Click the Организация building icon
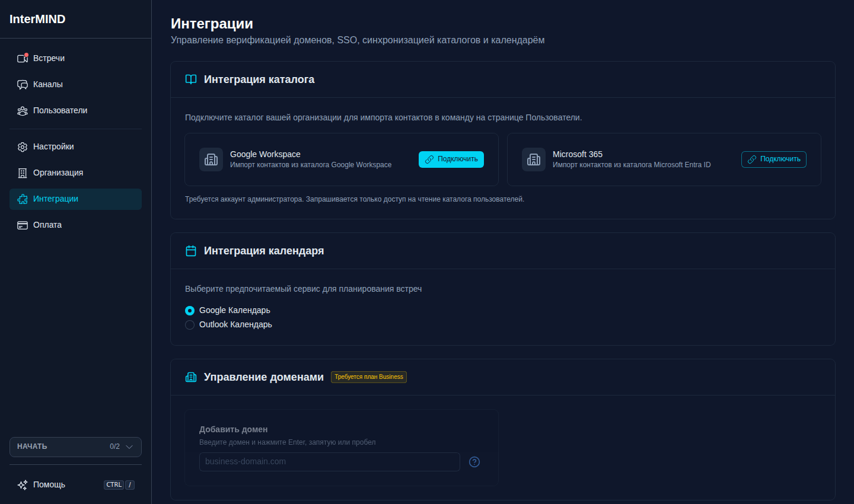Screen dimensions: 854x504 tap(23, 173)
